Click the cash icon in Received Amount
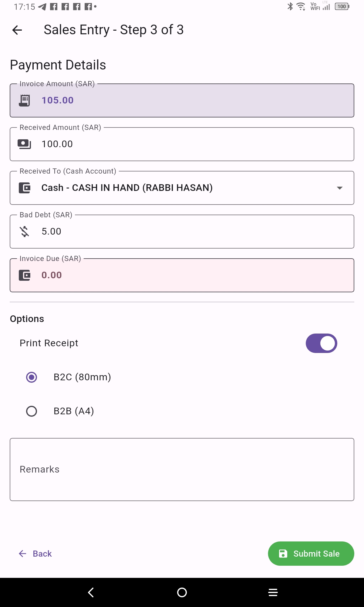 (x=24, y=144)
